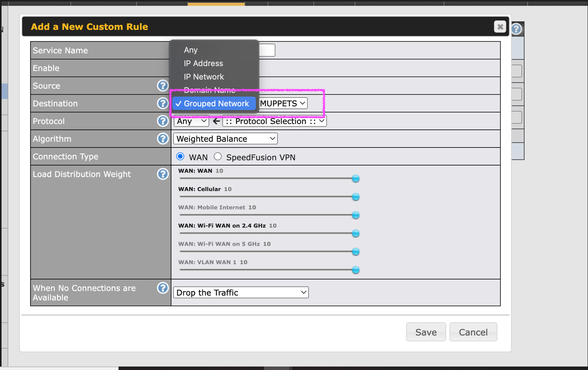Click the Destination help question mark
This screenshot has height=370, width=588.
pyautogui.click(x=163, y=103)
